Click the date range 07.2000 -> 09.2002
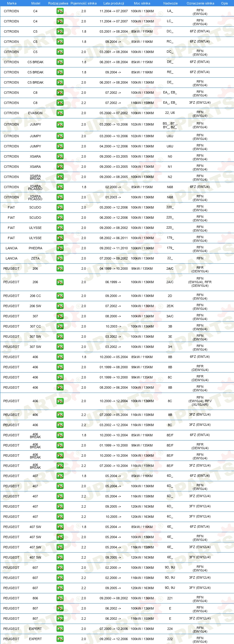The width and height of the screenshot is (234, 644). tap(114, 258)
